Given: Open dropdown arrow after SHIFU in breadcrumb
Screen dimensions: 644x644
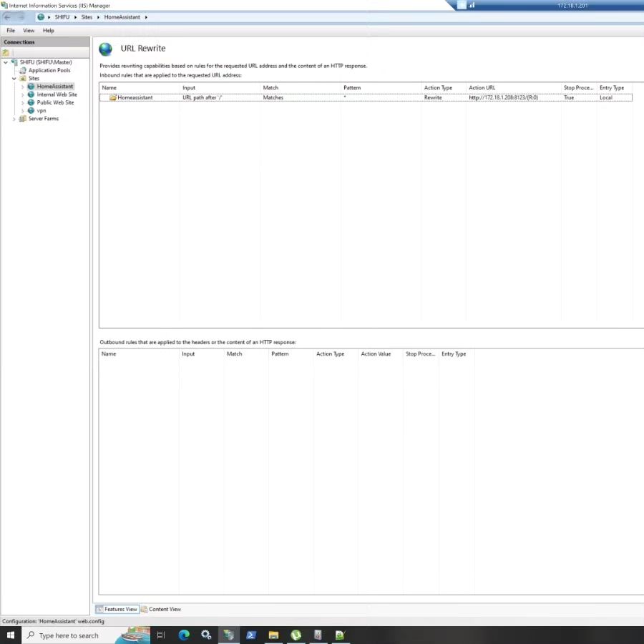Looking at the screenshot, I should coord(76,17).
